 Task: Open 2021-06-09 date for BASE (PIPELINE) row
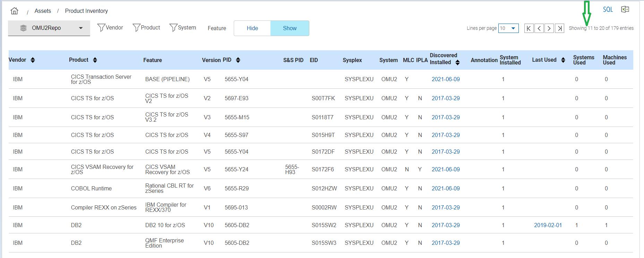point(446,79)
